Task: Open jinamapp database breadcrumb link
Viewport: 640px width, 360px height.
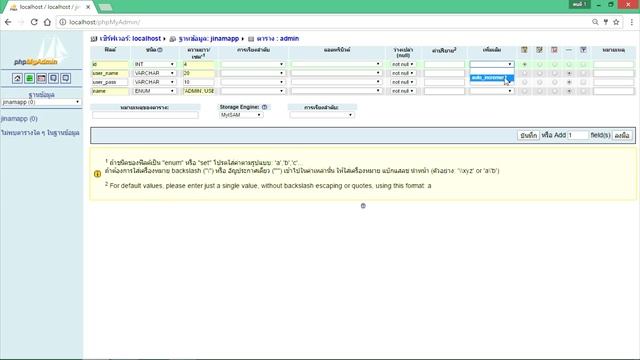Action: pos(209,39)
